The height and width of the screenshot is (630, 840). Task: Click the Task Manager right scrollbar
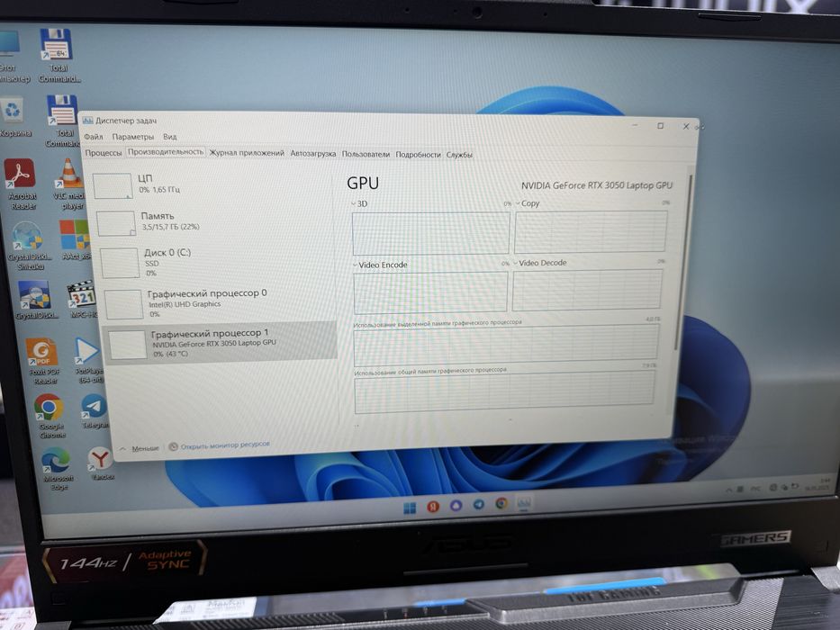tap(683, 263)
